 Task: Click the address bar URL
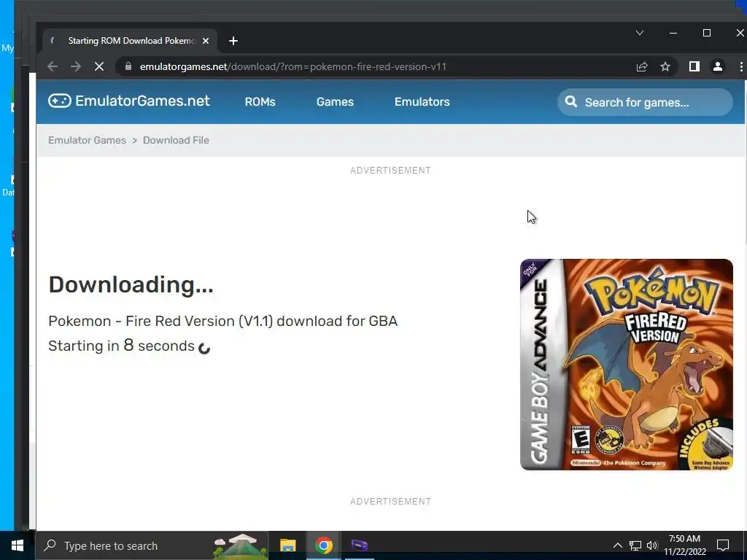[293, 66]
